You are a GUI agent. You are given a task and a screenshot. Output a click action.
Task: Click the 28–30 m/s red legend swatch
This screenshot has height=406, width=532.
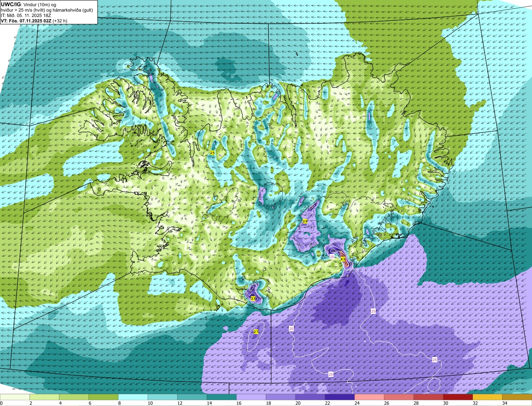click(x=428, y=397)
